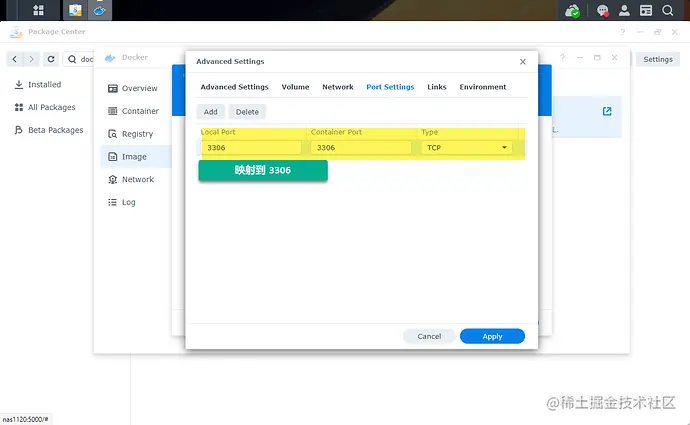Go forward in Package Center
This screenshot has height=425, width=690.
point(31,59)
